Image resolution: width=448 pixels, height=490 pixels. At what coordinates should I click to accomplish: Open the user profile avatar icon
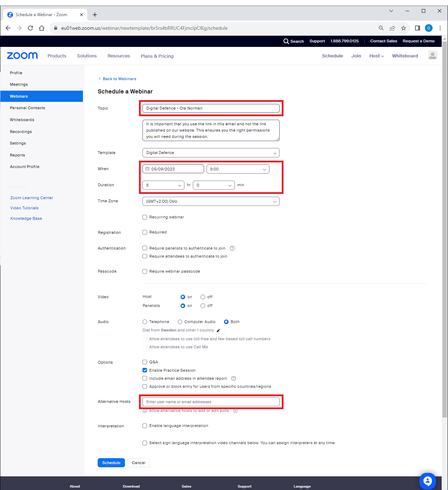pos(433,55)
